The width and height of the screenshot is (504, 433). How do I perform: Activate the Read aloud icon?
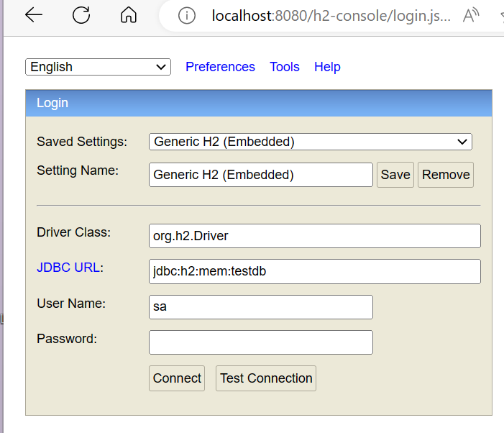point(471,15)
